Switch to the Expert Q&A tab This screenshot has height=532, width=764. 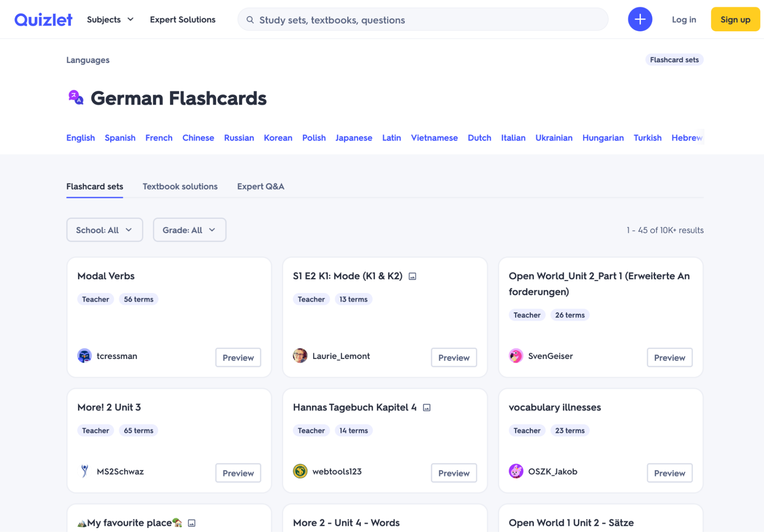(261, 186)
